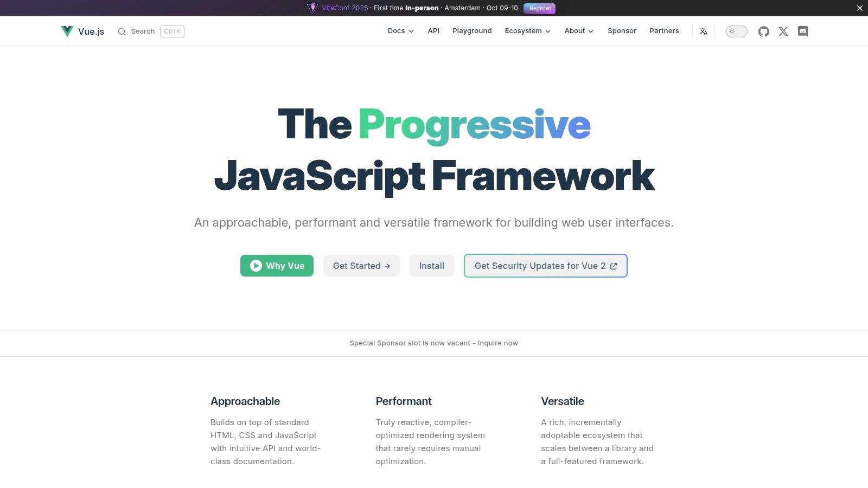Image resolution: width=868 pixels, height=488 pixels.
Task: Focus the Search box
Action: [151, 31]
